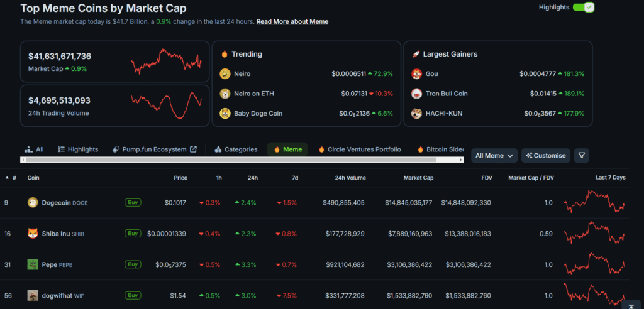
Task: Sort coins by the Market Cap column
Action: tap(418, 178)
